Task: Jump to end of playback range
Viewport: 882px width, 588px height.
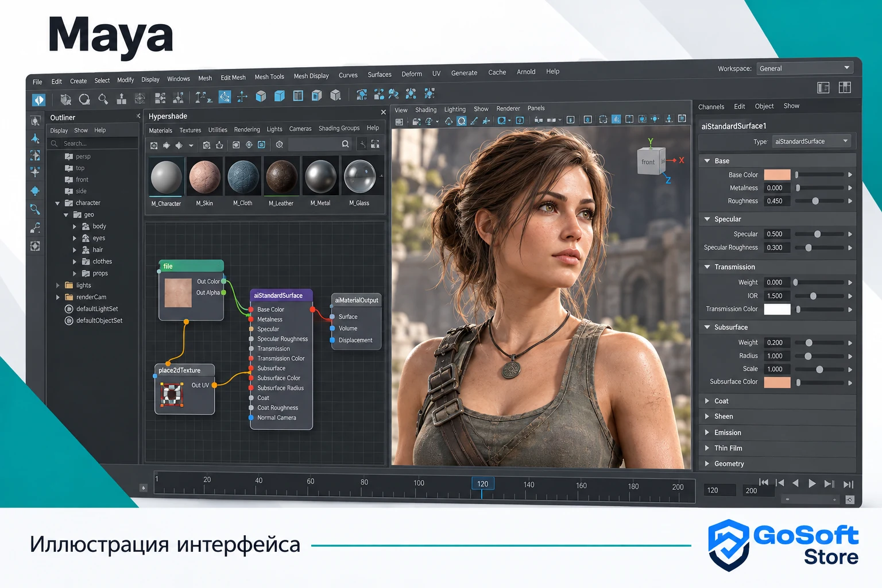Action: 848,485
